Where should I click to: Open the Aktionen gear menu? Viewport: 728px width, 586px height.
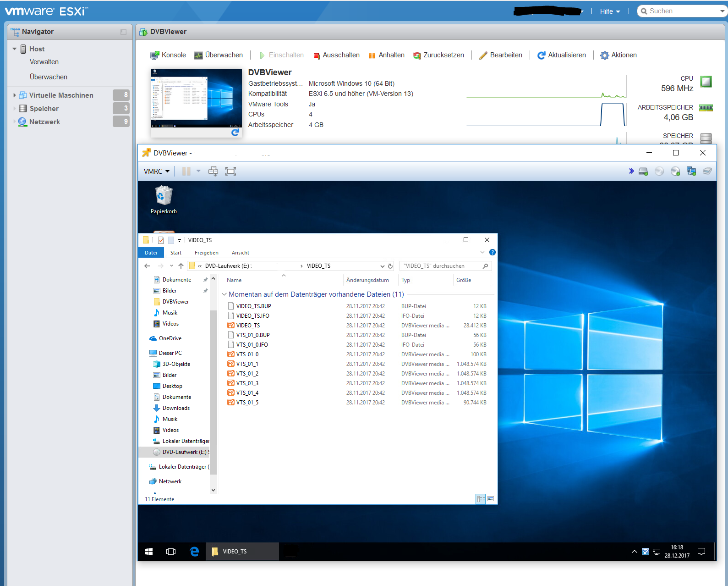[x=619, y=55]
